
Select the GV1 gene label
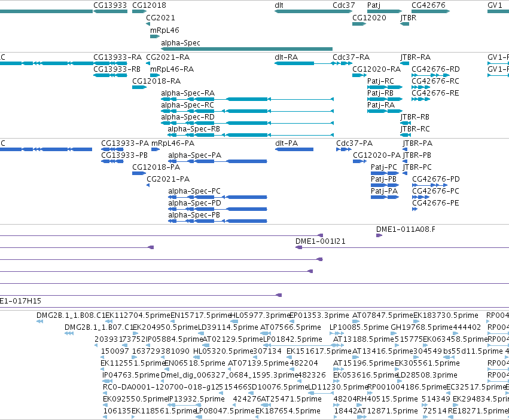point(495,5)
